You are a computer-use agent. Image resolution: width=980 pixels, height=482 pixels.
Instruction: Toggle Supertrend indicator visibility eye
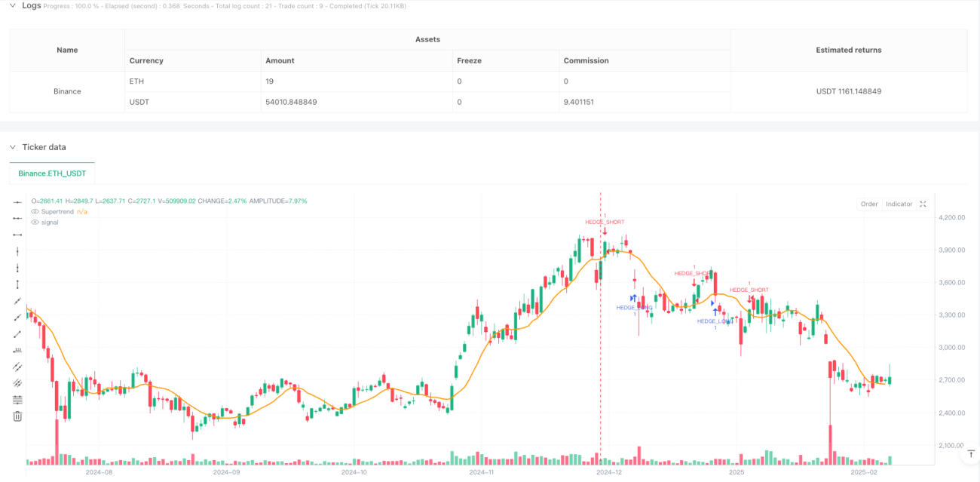[35, 212]
